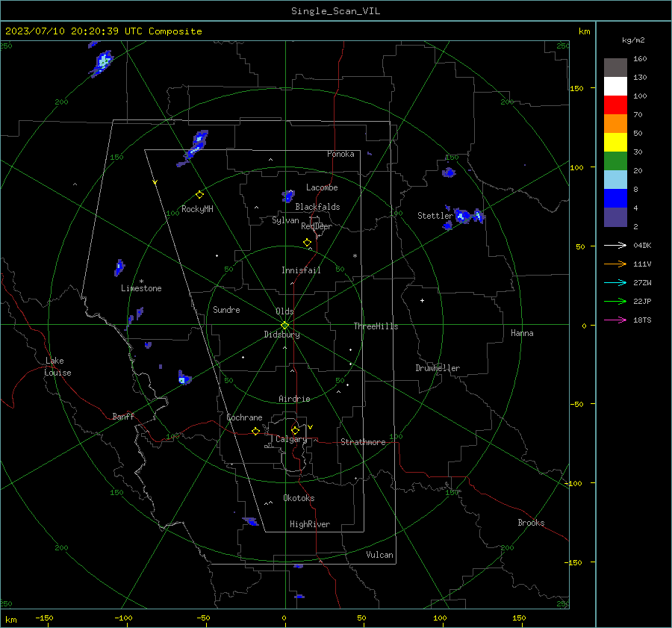Pick the red 70-100 legend color
This screenshot has width=672, height=628.
click(x=615, y=105)
